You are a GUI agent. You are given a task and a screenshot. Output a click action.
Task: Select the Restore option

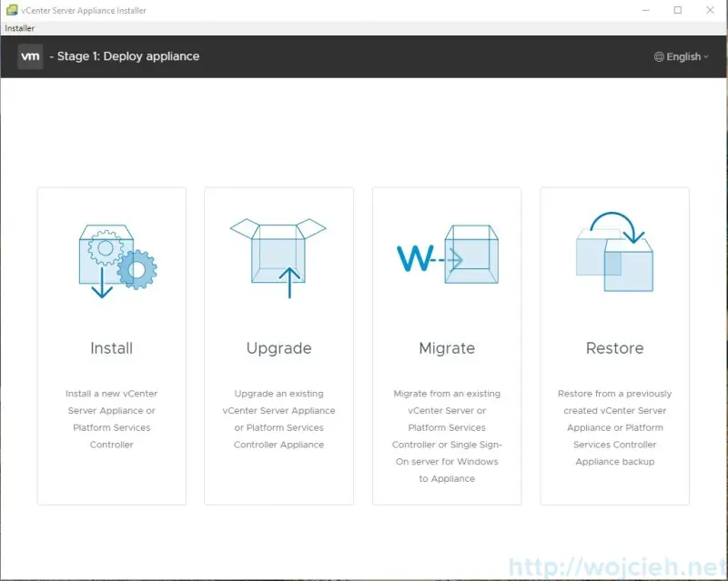tap(614, 346)
